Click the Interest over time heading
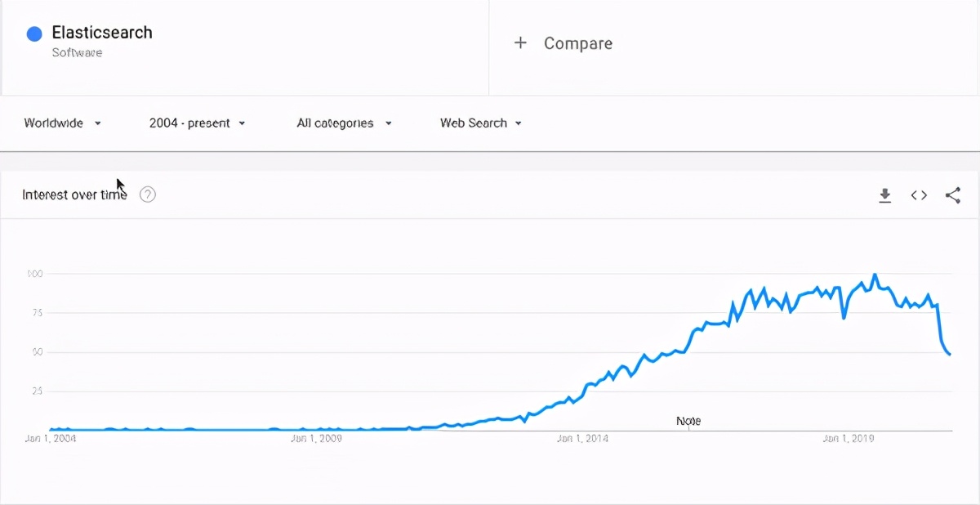The height and width of the screenshot is (505, 980). (74, 194)
